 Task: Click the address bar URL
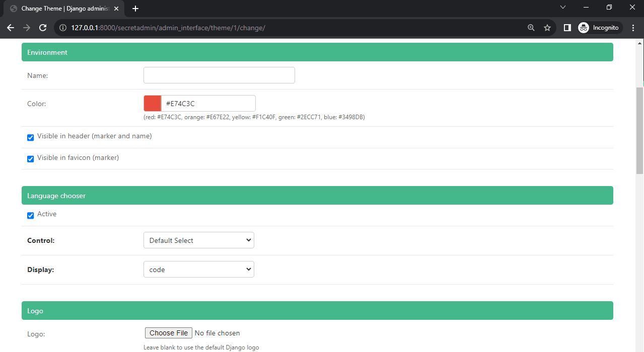point(168,28)
